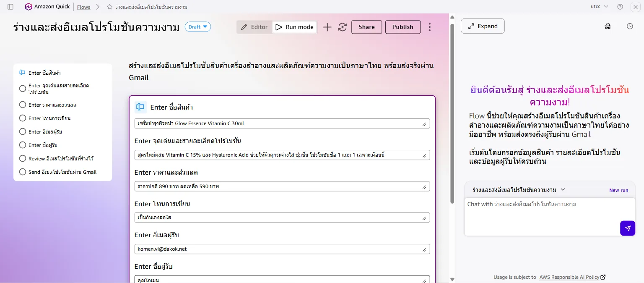The image size is (644, 283).
Task: Click the โทนการเขียน input field
Action: [x=282, y=217]
